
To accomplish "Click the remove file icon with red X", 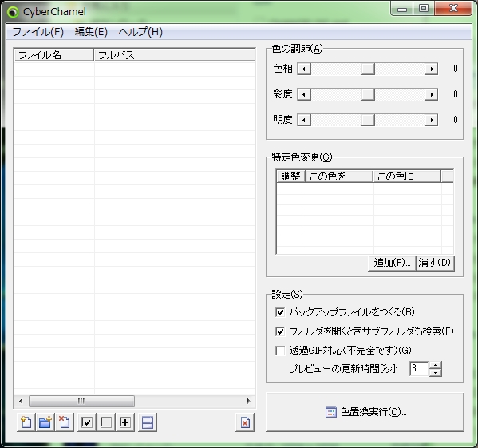I will pyautogui.click(x=65, y=422).
